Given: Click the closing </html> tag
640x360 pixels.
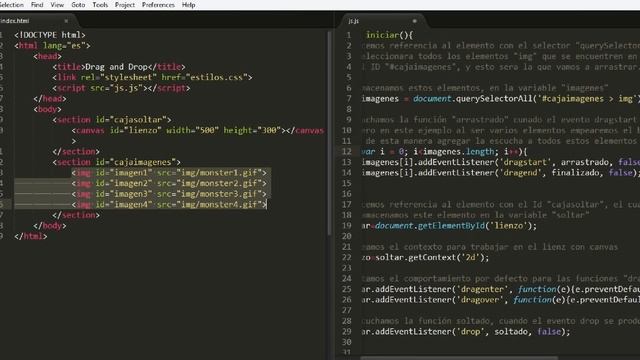Looking at the screenshot, I should pyautogui.click(x=31, y=237).
